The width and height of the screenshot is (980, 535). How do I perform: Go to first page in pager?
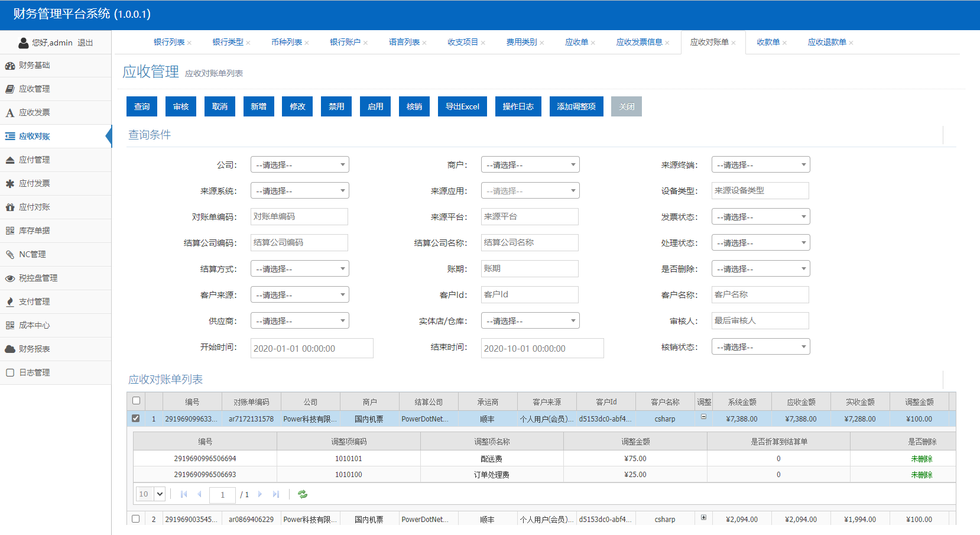184,494
